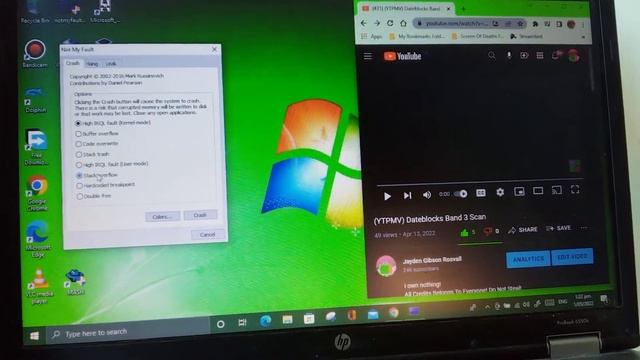Image resolution: width=640 pixels, height=360 pixels.
Task: Select Stack overflow option
Action: (97, 175)
